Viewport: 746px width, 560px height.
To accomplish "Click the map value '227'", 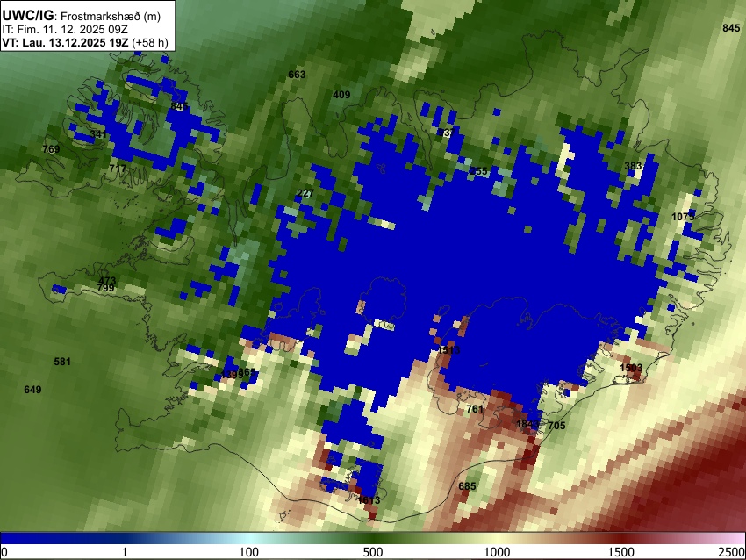I will pyautogui.click(x=305, y=193).
